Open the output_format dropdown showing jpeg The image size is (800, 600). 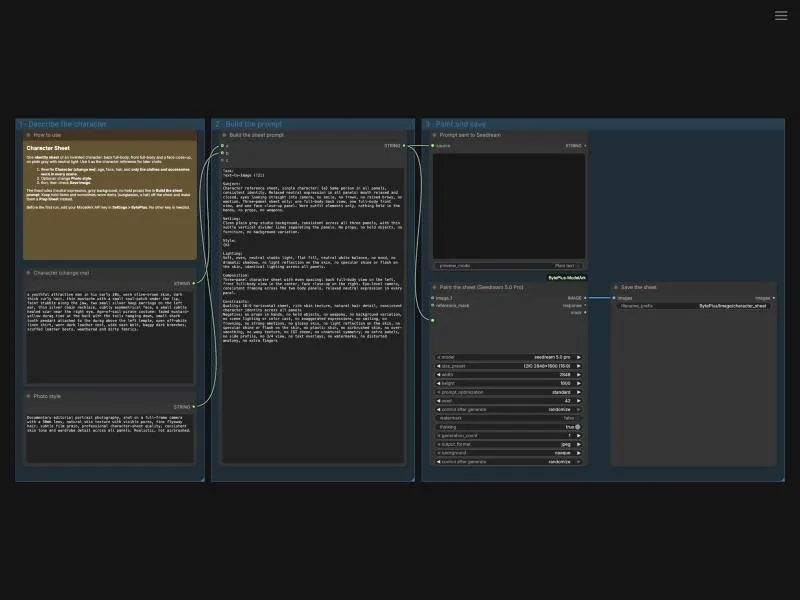pos(509,444)
